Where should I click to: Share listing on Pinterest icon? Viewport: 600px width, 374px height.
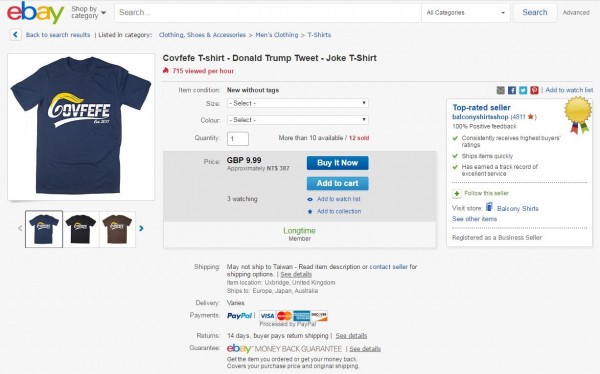point(534,90)
